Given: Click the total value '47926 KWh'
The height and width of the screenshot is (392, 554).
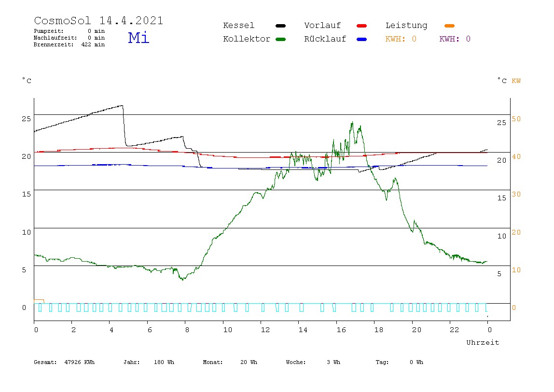Looking at the screenshot, I should click(80, 362).
